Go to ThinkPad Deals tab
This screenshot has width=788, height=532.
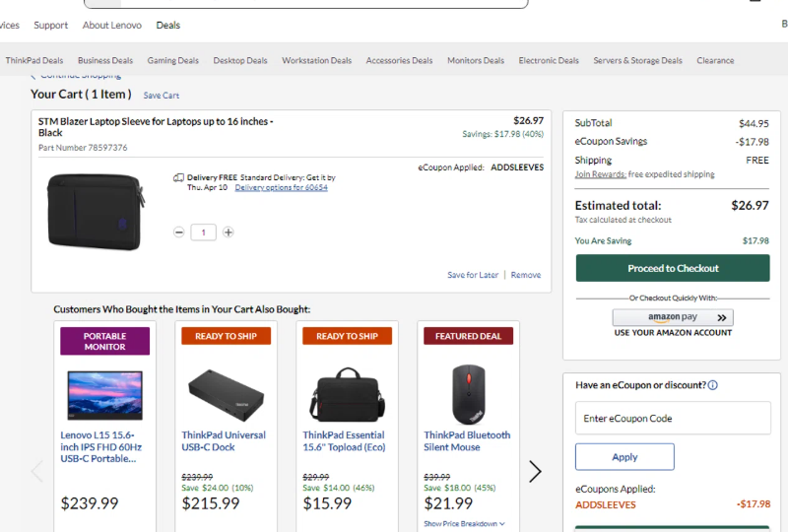(x=34, y=60)
